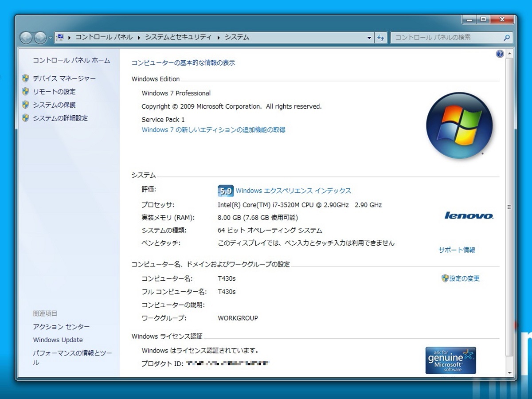Close the System window
This screenshot has height=399, width=532.
pyautogui.click(x=502, y=20)
